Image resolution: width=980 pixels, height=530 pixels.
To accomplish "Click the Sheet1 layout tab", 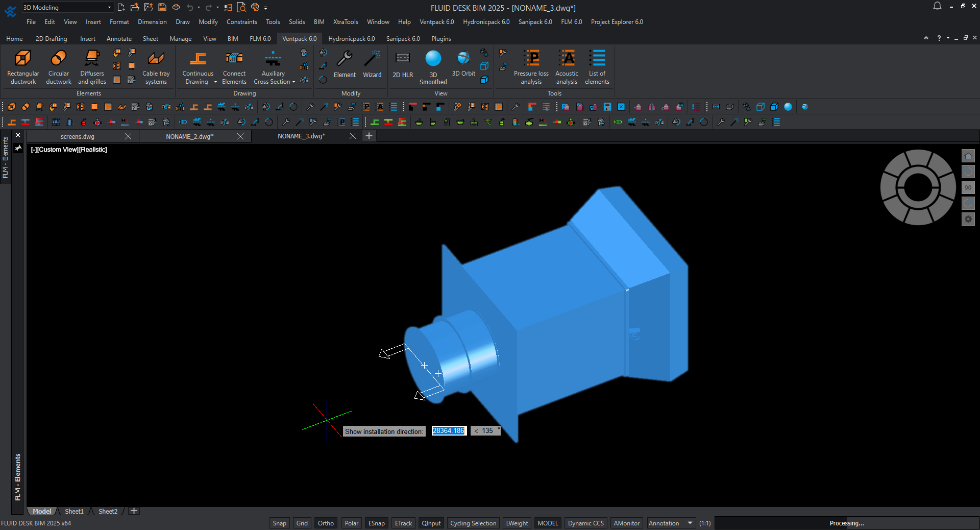I will pyautogui.click(x=74, y=511).
